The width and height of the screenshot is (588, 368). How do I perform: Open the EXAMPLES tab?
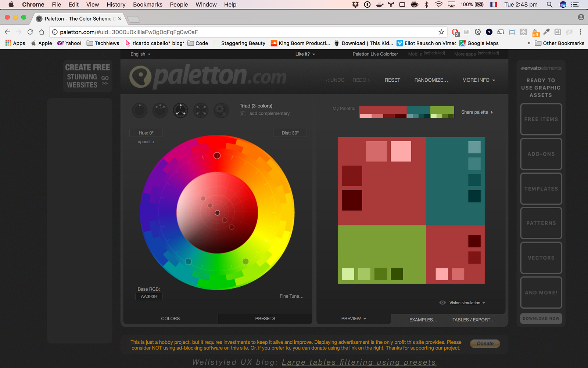coord(423,320)
